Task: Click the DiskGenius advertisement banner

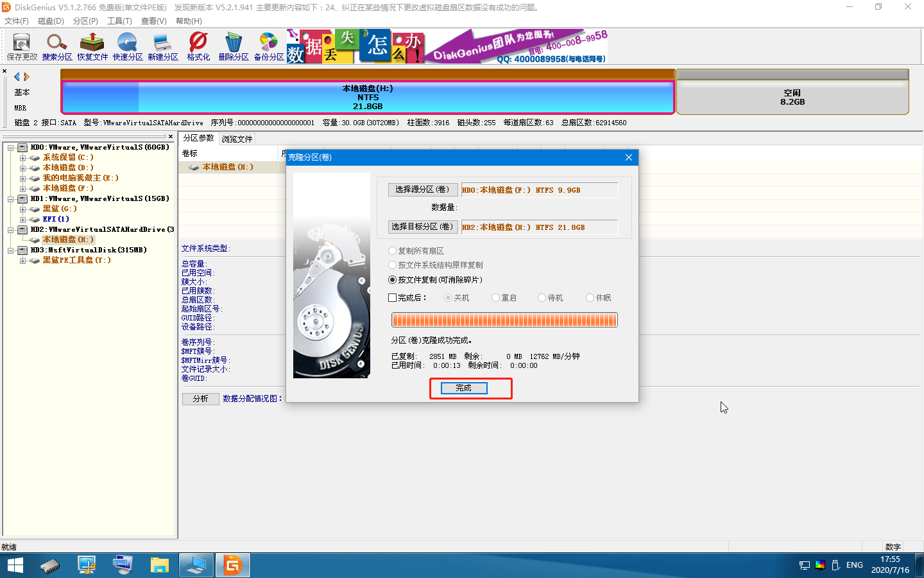Action: 447,46
